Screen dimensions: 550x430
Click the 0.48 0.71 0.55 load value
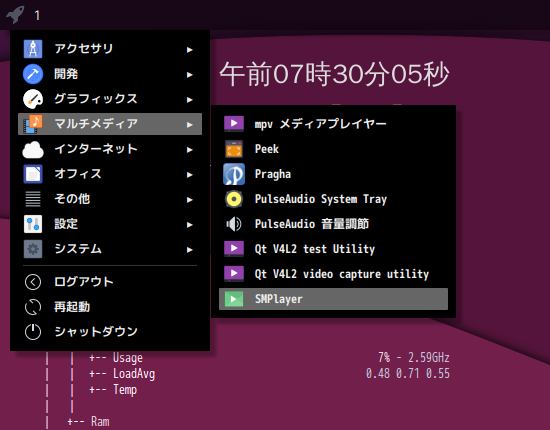[408, 374]
